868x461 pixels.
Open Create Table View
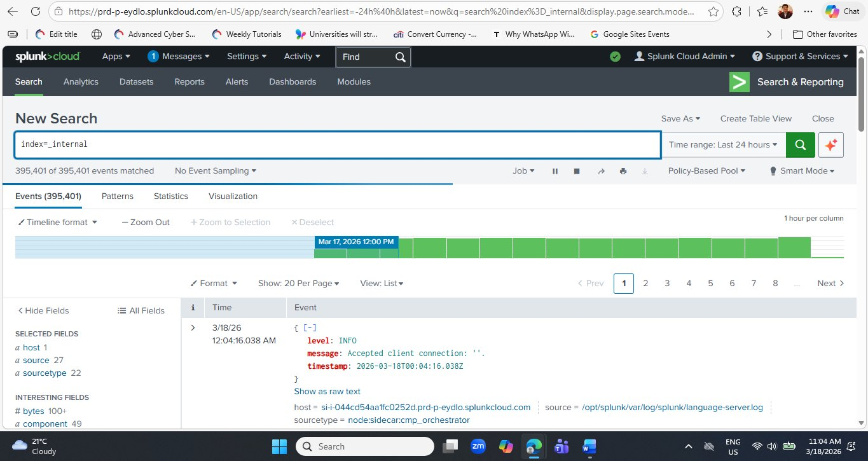tap(755, 118)
